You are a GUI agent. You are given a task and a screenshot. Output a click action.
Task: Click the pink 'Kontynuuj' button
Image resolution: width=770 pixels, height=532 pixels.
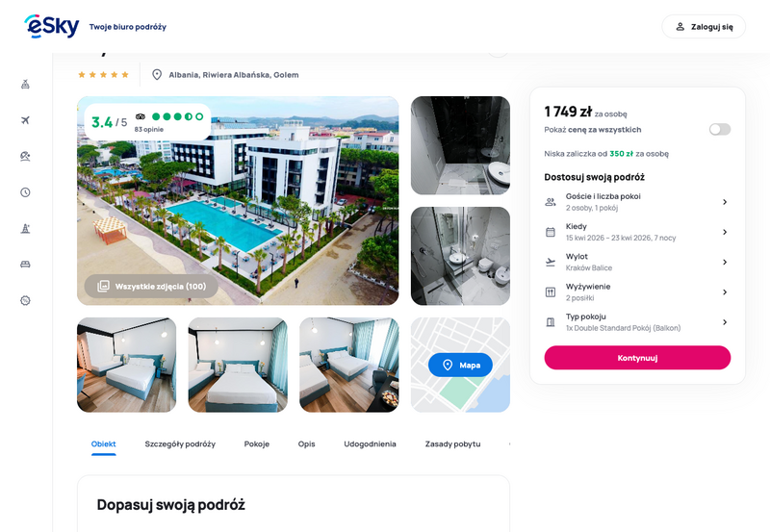click(637, 358)
